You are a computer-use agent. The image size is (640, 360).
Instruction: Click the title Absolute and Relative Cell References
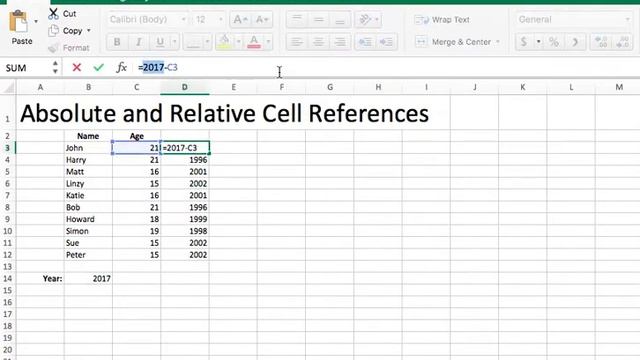pos(224,113)
